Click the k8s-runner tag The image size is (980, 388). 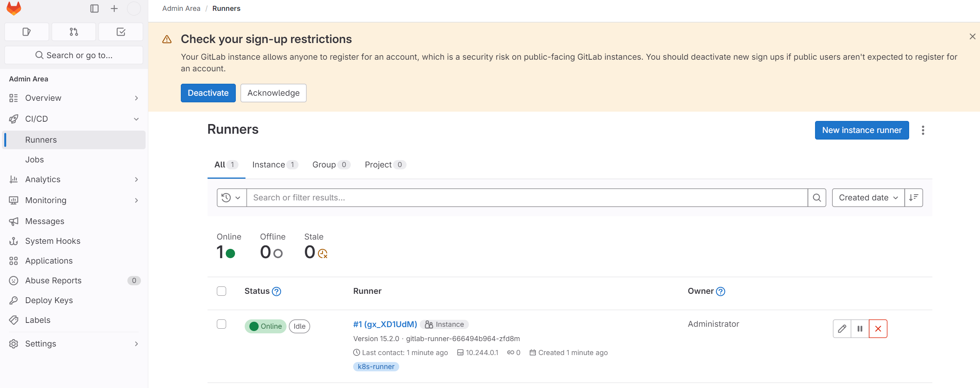(376, 367)
